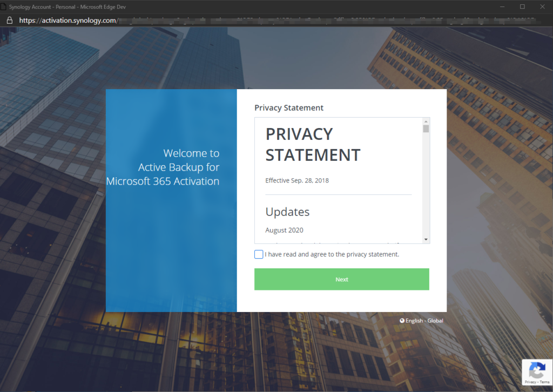The height and width of the screenshot is (392, 553).
Task: Click the 'Microsoft 365 Activation' welcome text
Action: 163,181
